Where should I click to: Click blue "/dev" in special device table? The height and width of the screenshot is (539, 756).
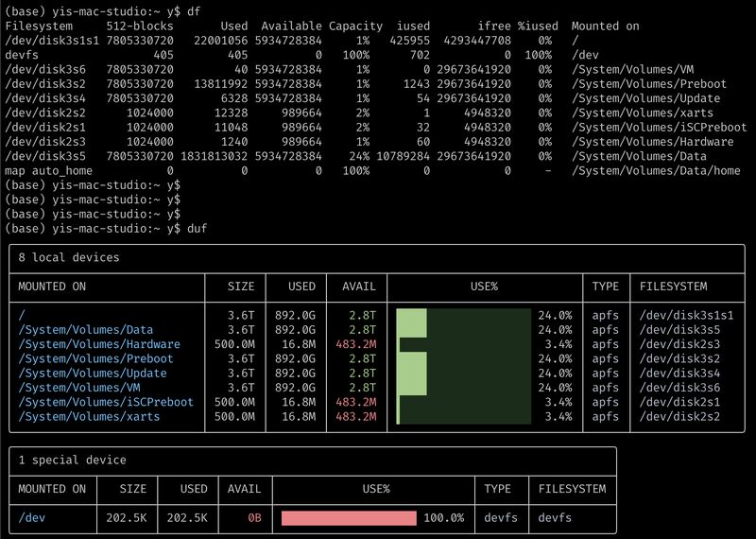click(32, 518)
